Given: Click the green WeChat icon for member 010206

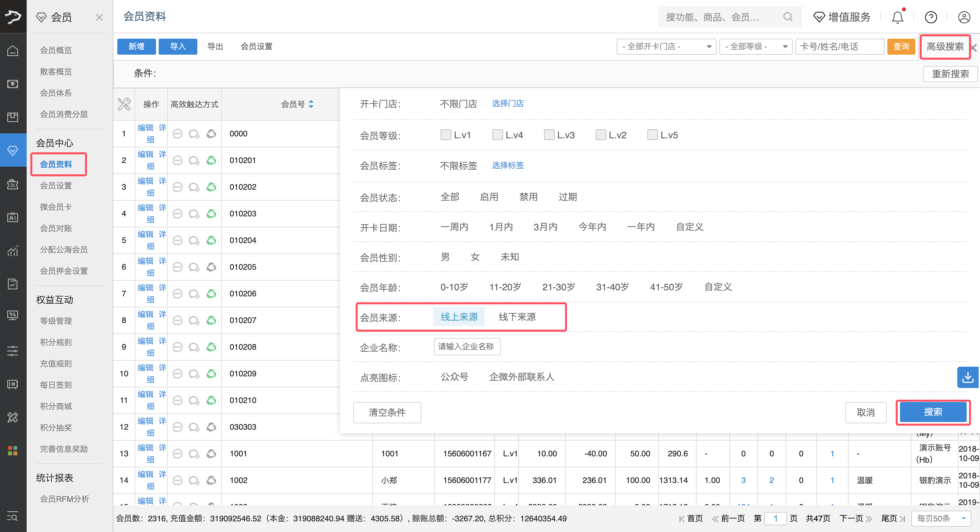Looking at the screenshot, I should [211, 294].
